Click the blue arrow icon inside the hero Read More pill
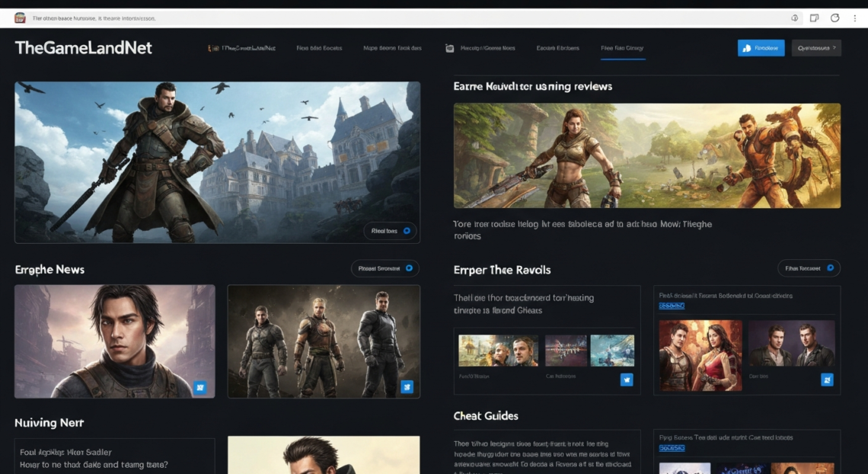 407,231
